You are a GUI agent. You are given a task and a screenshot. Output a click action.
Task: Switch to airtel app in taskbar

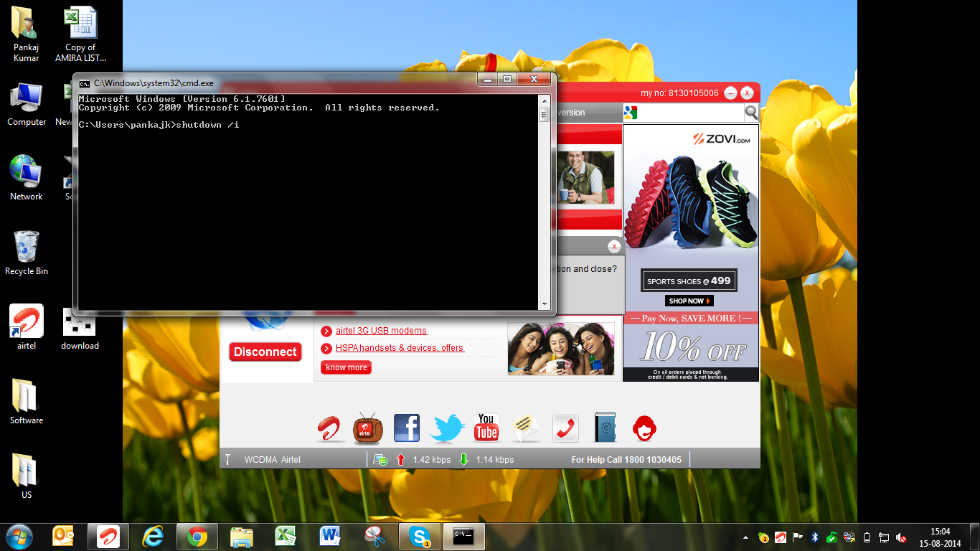(x=108, y=536)
